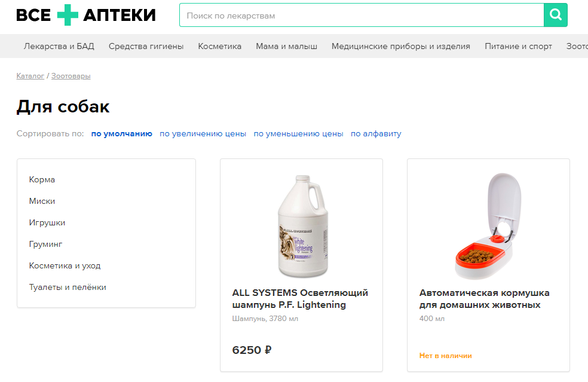This screenshot has height=382, width=588.
Task: Click inside the Поиск по лекарствам field
Action: (359, 14)
